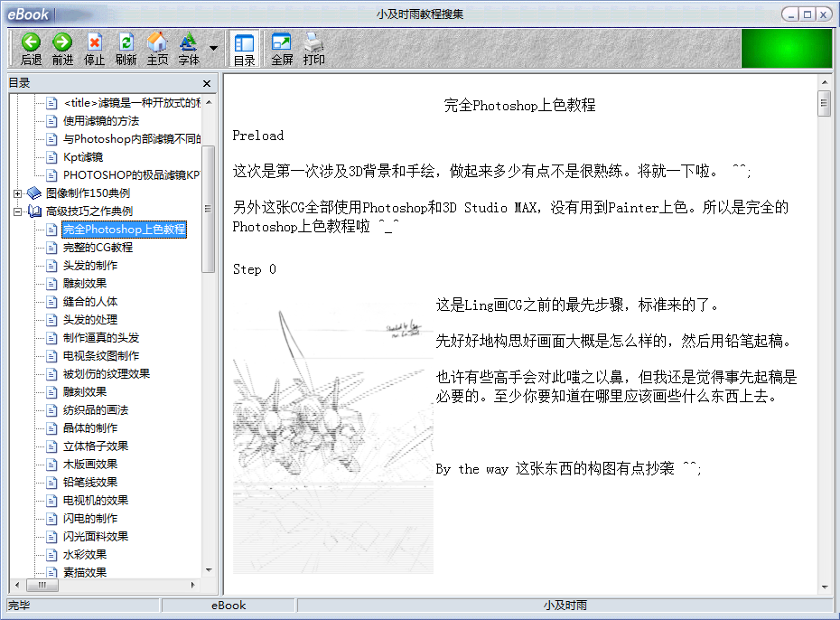The image size is (840, 620).
Task: Click page icon beside 完整的CG教程
Action: [x=51, y=248]
